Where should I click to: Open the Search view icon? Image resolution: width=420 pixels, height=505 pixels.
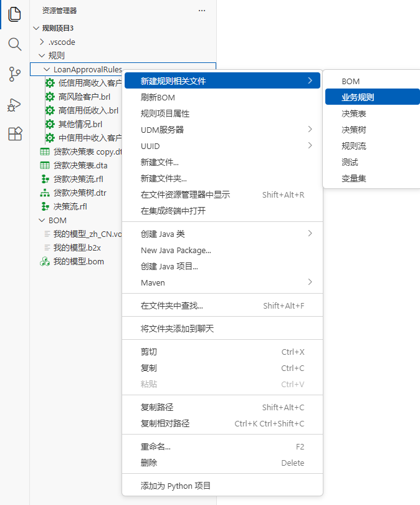click(14, 44)
